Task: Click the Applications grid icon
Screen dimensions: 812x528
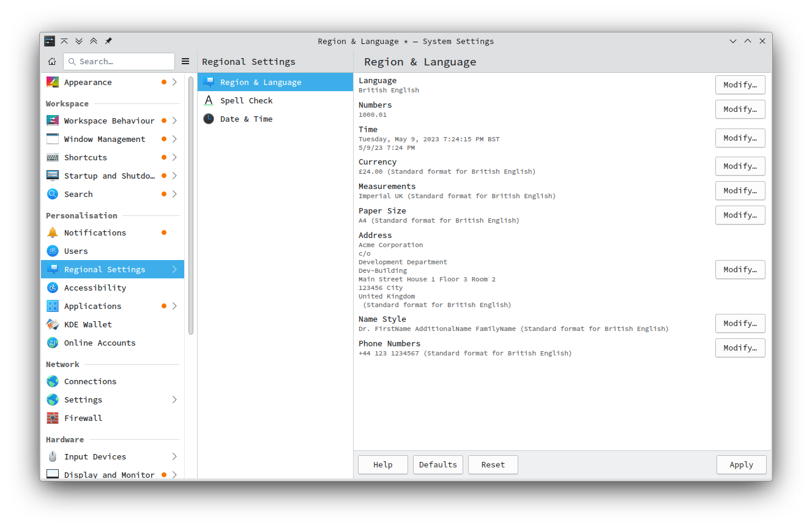Action: pyautogui.click(x=53, y=306)
